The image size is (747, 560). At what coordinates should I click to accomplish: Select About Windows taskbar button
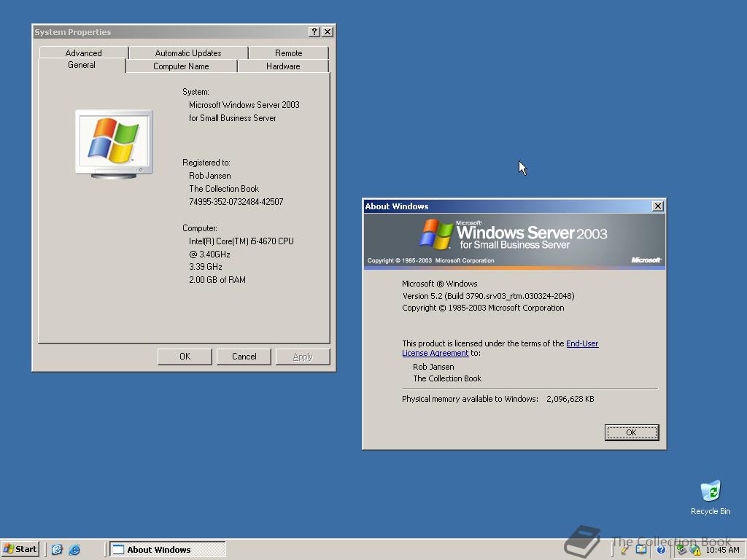(x=168, y=549)
